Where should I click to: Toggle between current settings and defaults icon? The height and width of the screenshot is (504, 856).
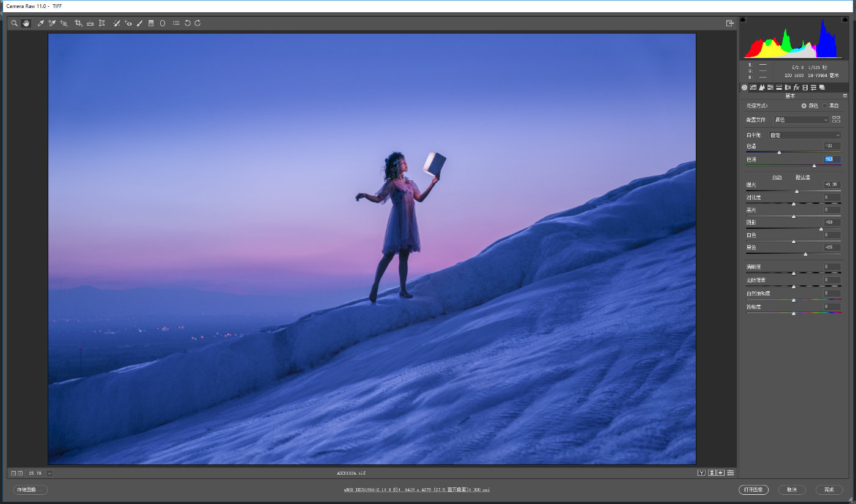tap(731, 472)
